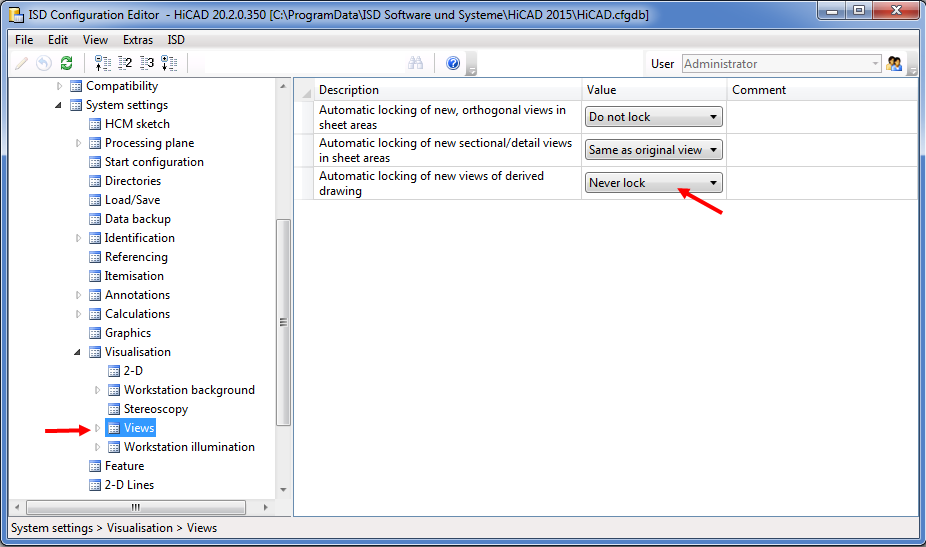Click the Graphics table icon

click(94, 333)
